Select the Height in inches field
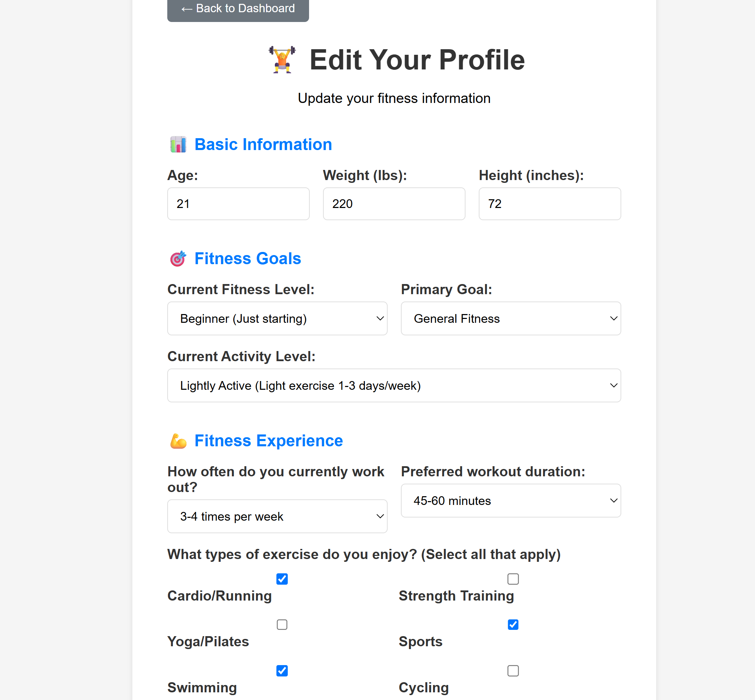The image size is (755, 700). point(550,204)
